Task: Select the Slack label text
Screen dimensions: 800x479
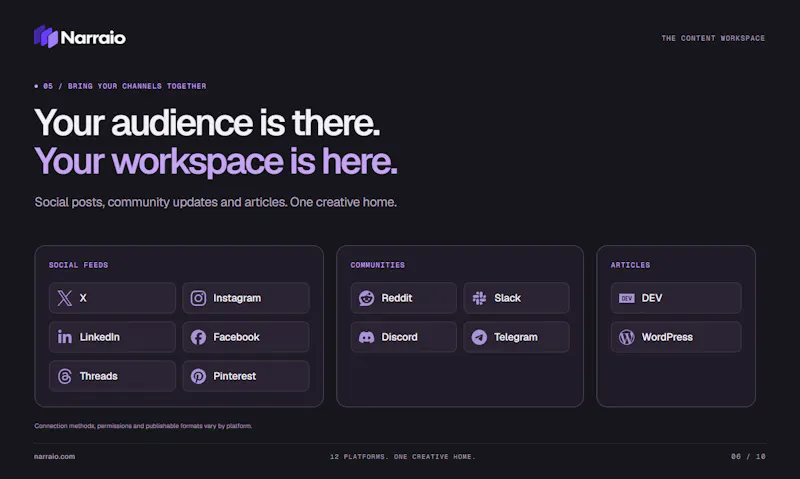Action: coord(507,298)
